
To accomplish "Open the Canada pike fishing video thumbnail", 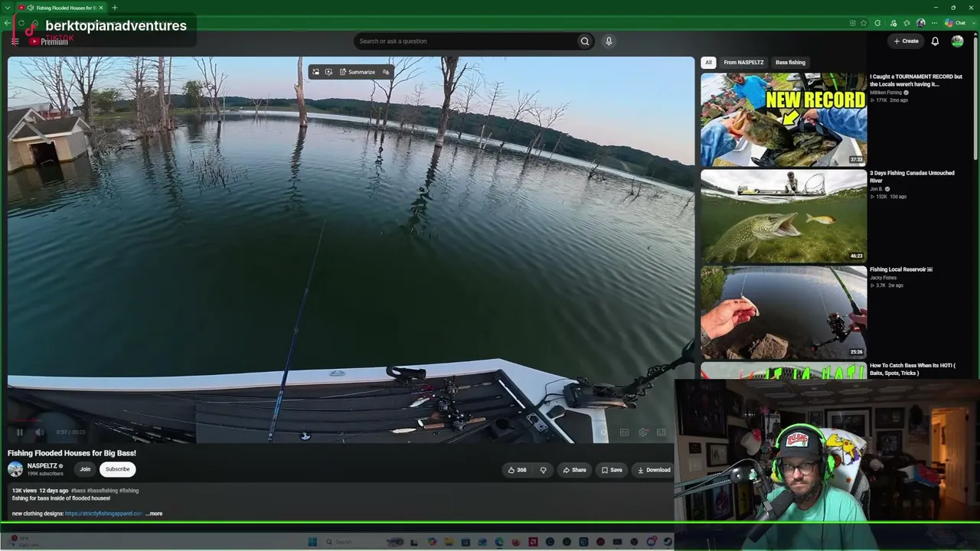I will coord(783,216).
